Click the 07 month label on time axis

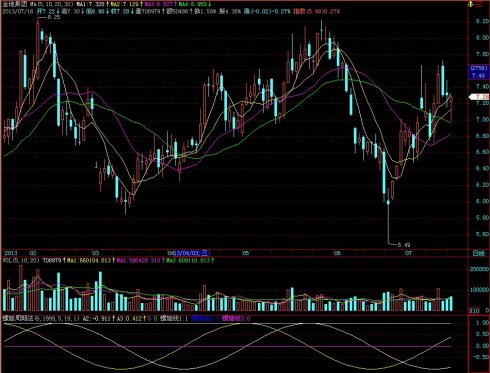[x=408, y=253]
